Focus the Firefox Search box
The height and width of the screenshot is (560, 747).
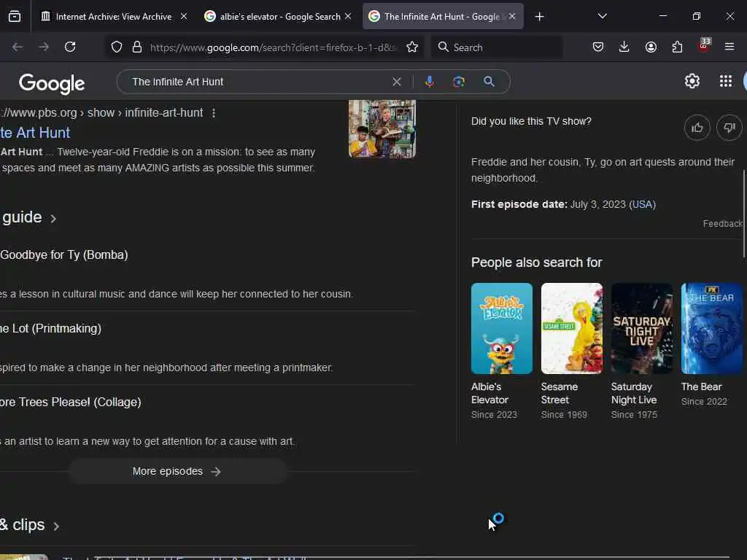click(x=496, y=47)
